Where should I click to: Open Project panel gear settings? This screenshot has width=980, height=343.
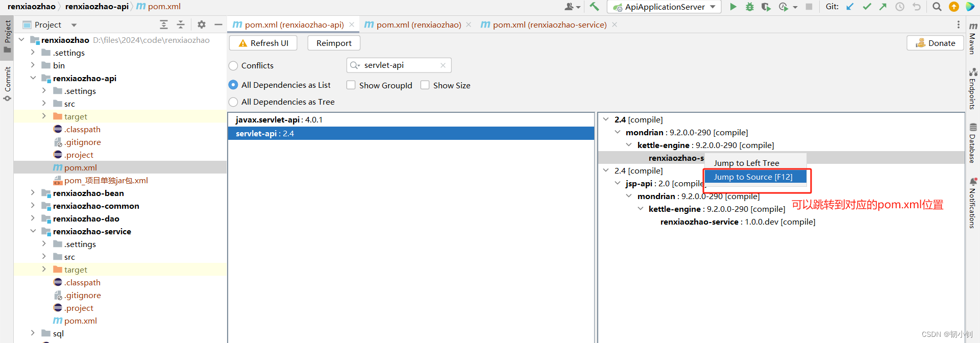[x=202, y=24]
